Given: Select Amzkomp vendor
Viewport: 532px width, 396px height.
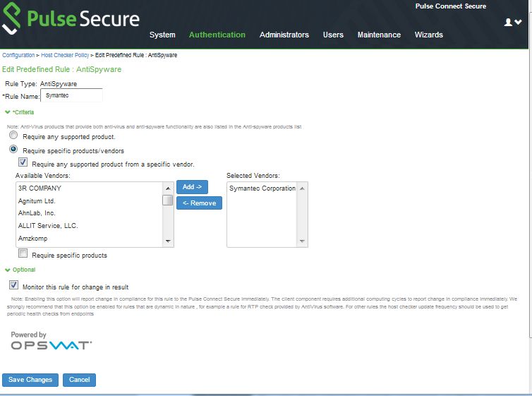Looking at the screenshot, I should [89, 238].
